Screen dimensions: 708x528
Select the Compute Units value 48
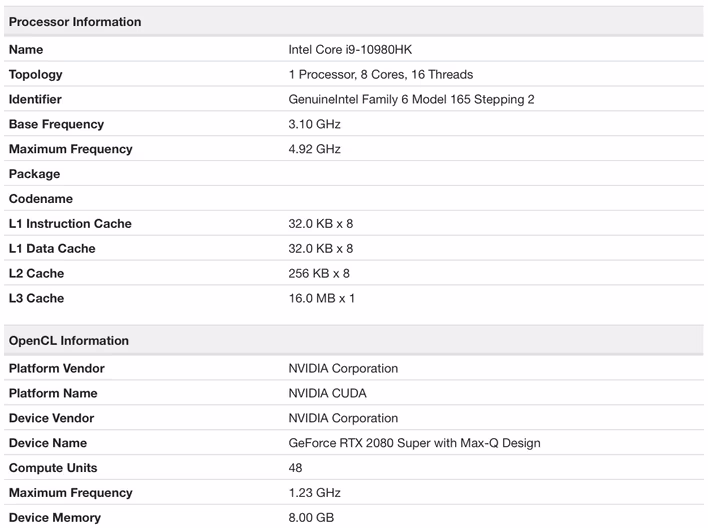pyautogui.click(x=295, y=467)
